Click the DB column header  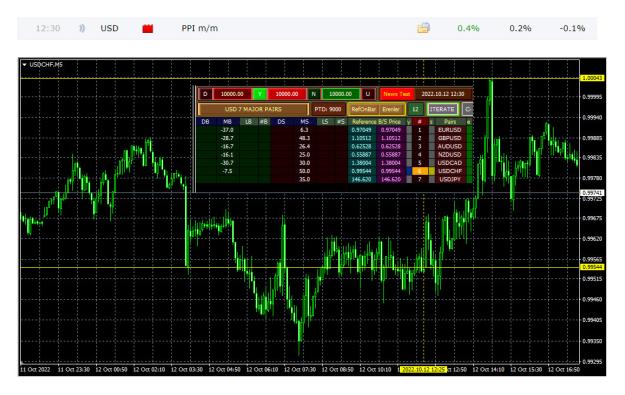[206, 122]
